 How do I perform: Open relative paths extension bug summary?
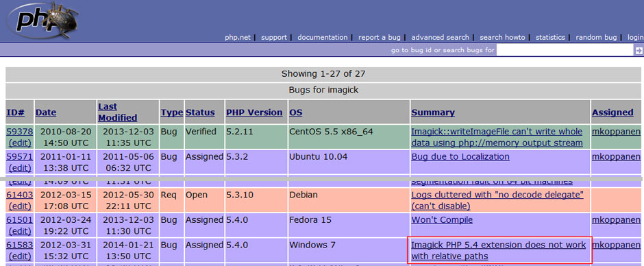pyautogui.click(x=499, y=251)
